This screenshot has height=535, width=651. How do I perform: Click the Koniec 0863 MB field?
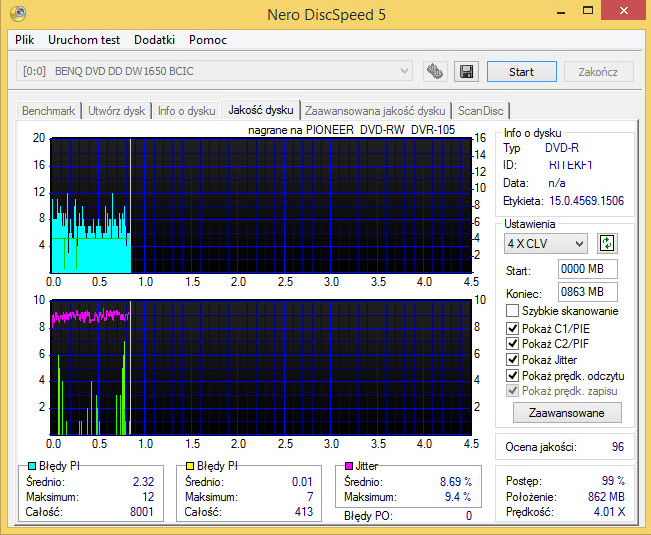click(x=587, y=292)
